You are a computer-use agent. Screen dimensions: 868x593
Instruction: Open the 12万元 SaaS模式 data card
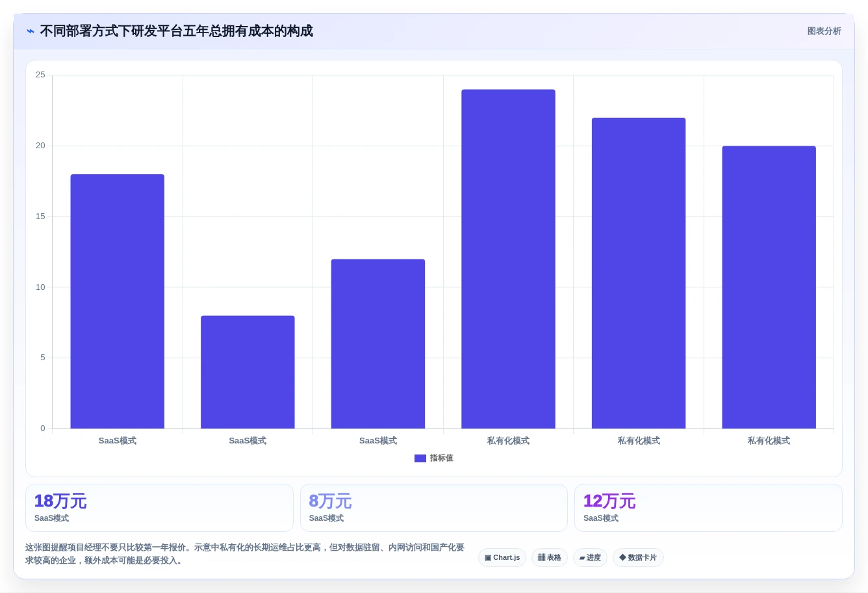708,508
